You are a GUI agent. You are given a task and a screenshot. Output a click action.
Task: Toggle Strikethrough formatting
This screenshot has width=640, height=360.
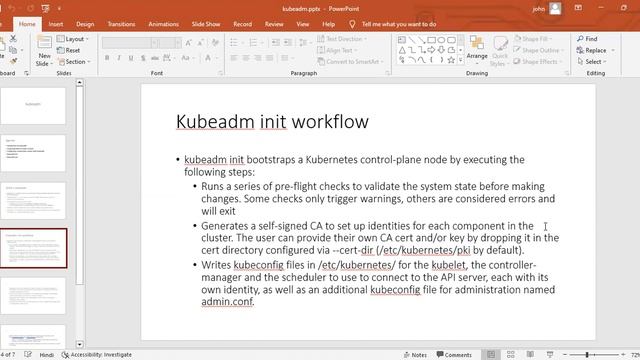coord(155,58)
